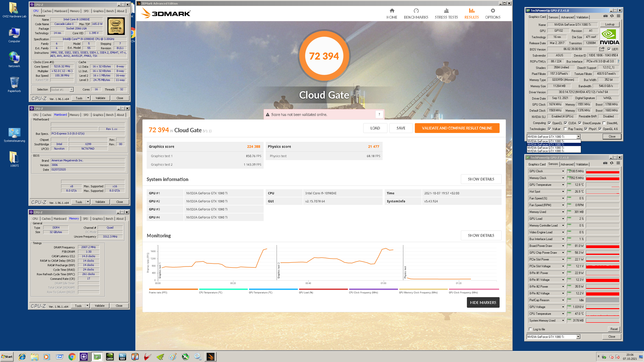Click SHOW DETAILS for System information
The height and width of the screenshot is (362, 644).
pos(481,179)
